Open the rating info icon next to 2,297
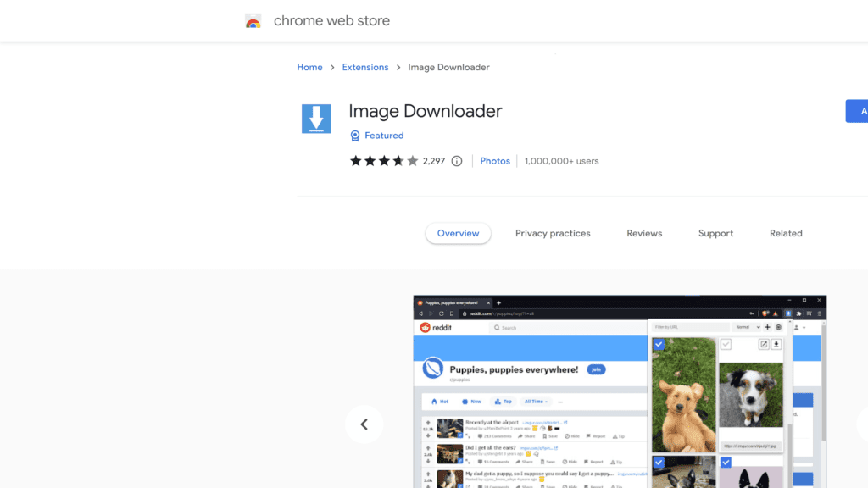This screenshot has height=488, width=868. pyautogui.click(x=457, y=161)
